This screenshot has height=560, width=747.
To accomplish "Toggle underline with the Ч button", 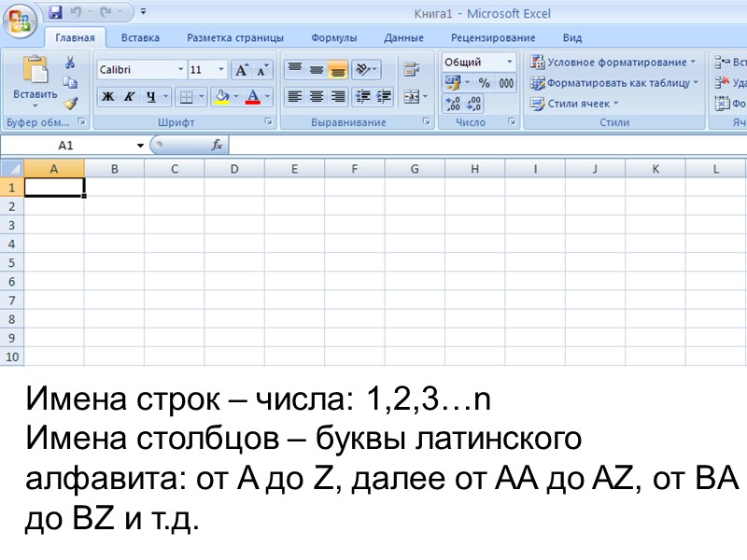I will [x=149, y=96].
